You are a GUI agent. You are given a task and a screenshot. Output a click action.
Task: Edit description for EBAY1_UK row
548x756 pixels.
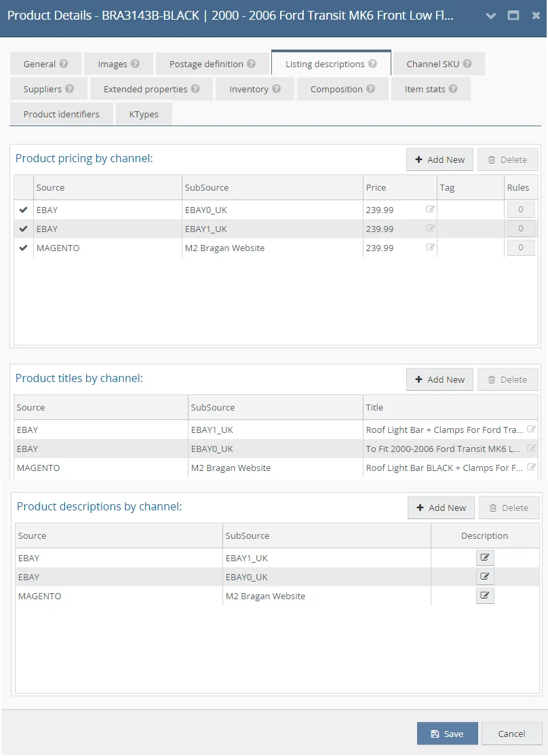click(485, 557)
